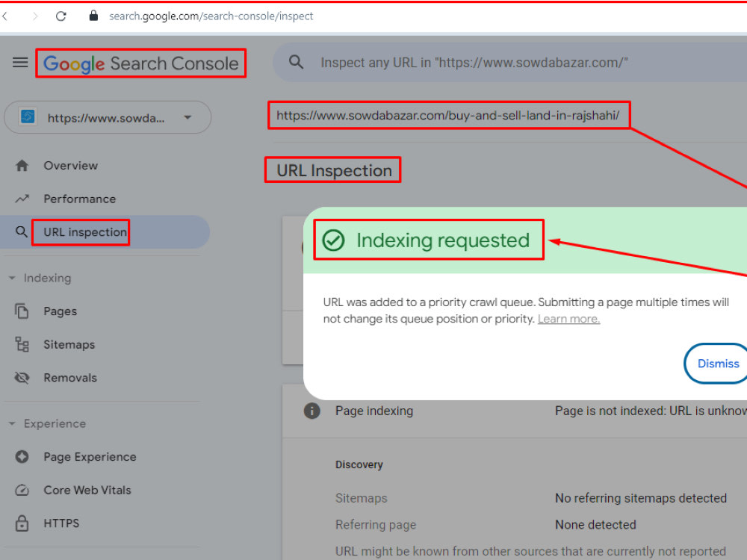Image resolution: width=747 pixels, height=560 pixels.
Task: Click the green check mark icon
Action: coord(333,240)
